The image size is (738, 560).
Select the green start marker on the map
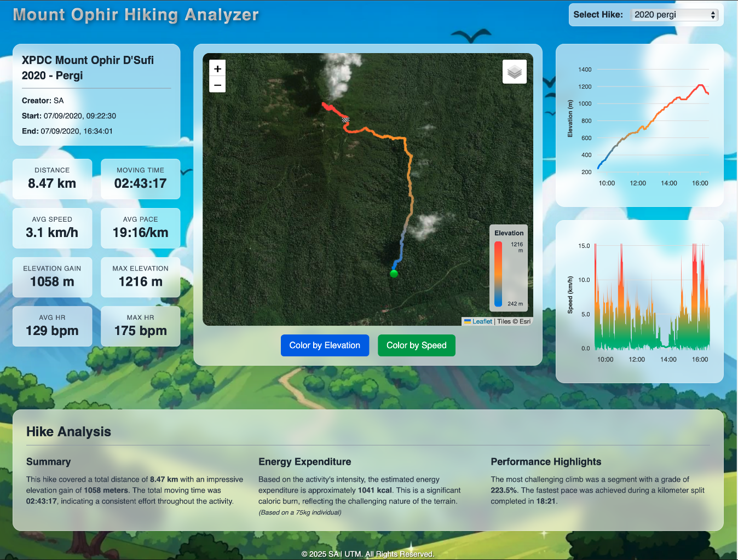coord(393,273)
